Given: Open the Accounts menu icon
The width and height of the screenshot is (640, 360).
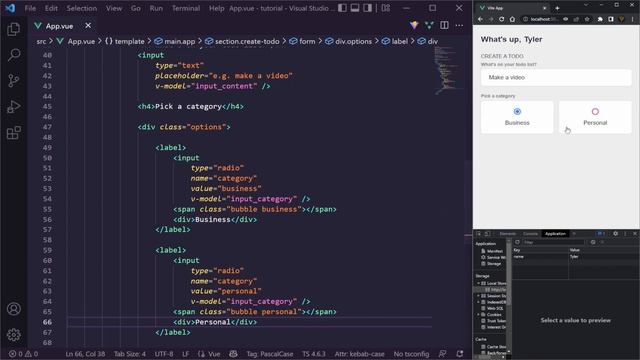Looking at the screenshot, I should (x=13, y=309).
